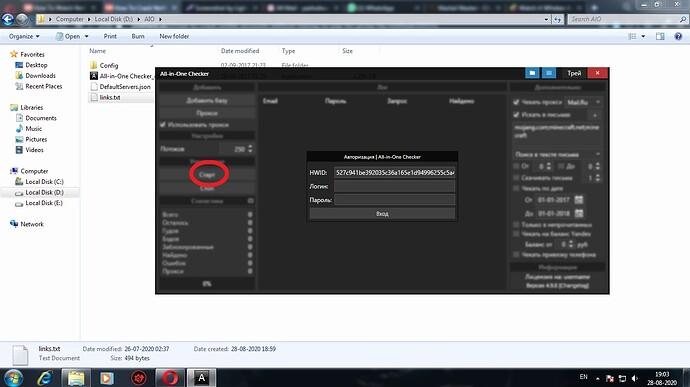Enable Только в непрочитанных checkbox

point(516,225)
